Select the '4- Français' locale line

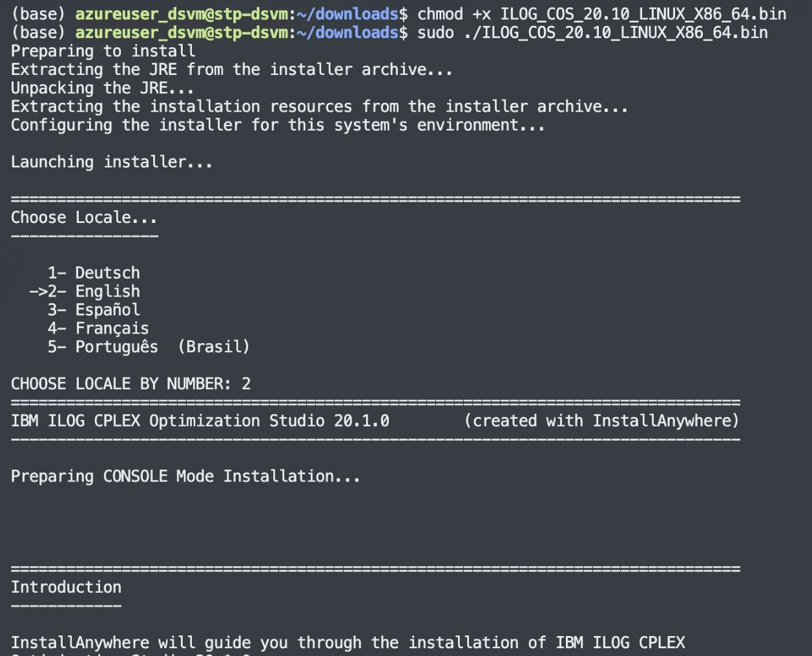tap(98, 328)
